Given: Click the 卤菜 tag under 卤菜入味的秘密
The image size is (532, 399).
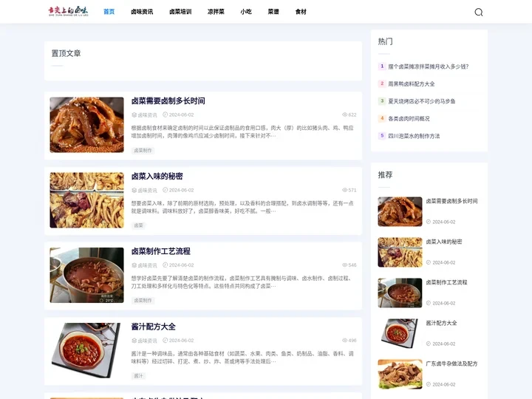Looking at the screenshot, I should point(138,225).
